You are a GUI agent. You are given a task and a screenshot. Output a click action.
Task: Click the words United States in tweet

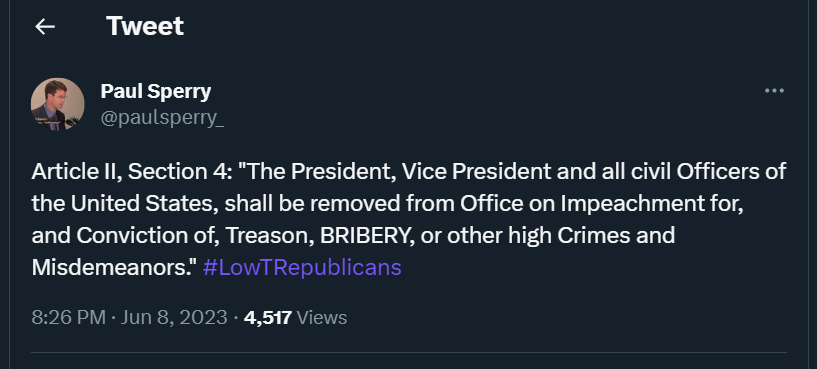(x=143, y=204)
